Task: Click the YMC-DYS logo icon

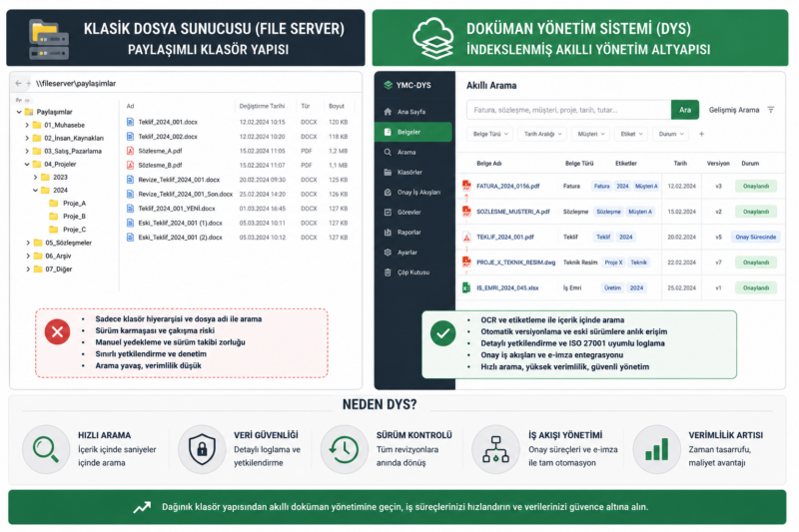Action: coord(389,85)
